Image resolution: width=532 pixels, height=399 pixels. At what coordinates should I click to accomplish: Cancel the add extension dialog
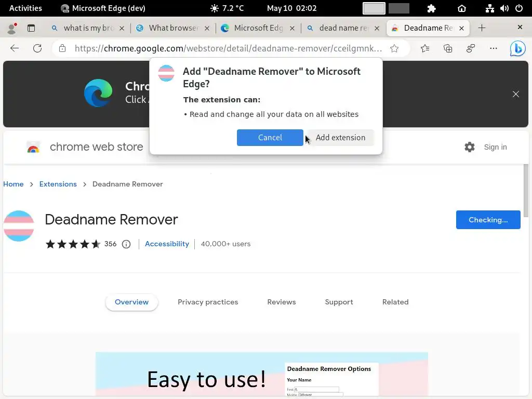(270, 137)
